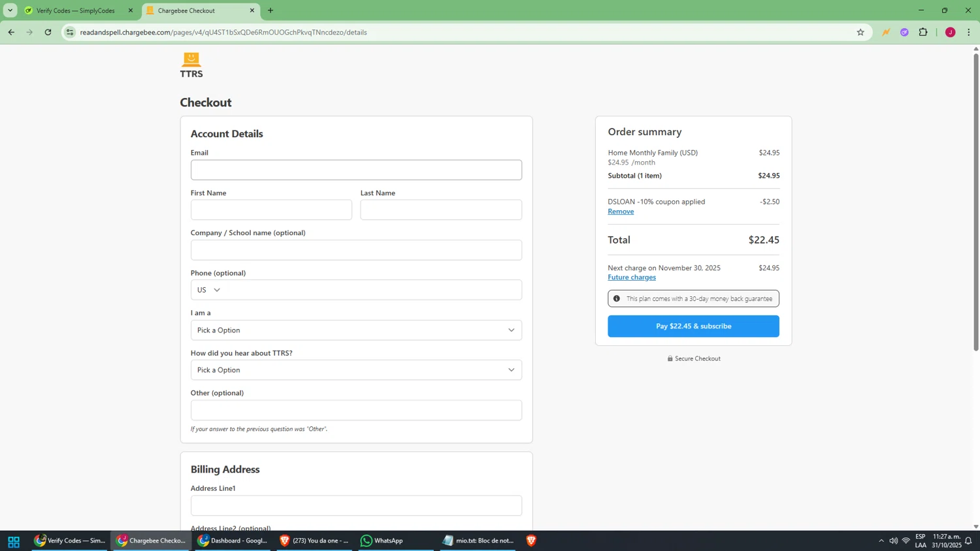Bookmark this page with star icon
980x551 pixels.
pyautogui.click(x=860, y=32)
